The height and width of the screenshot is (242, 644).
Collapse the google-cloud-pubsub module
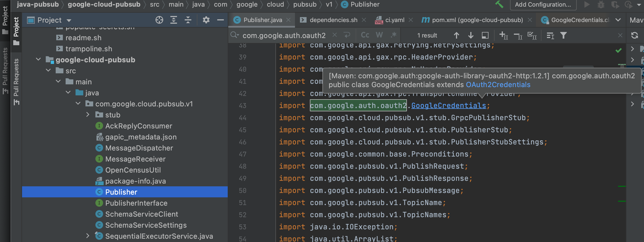coord(39,60)
